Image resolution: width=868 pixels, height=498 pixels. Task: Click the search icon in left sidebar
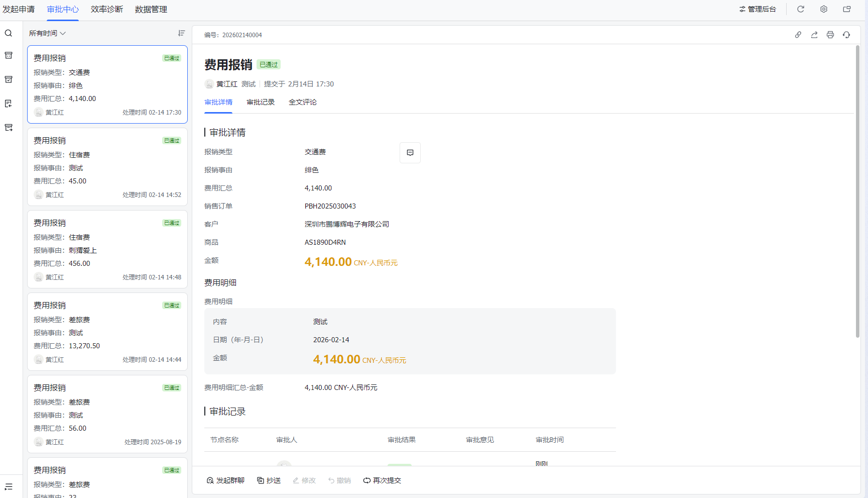[x=9, y=33]
